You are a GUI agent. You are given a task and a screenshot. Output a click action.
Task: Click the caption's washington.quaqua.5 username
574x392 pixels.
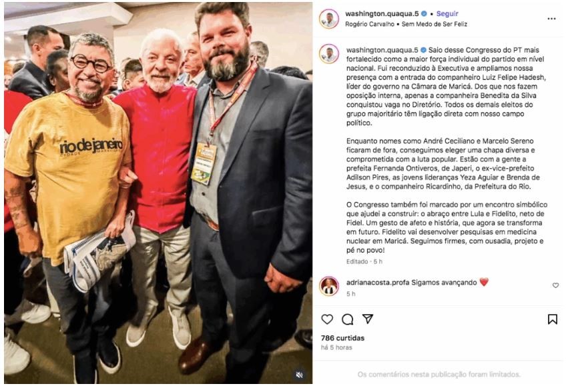[x=382, y=50]
